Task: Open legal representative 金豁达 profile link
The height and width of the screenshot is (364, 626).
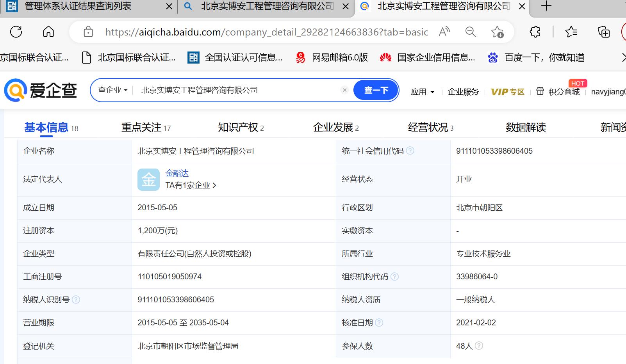Action: 177,173
